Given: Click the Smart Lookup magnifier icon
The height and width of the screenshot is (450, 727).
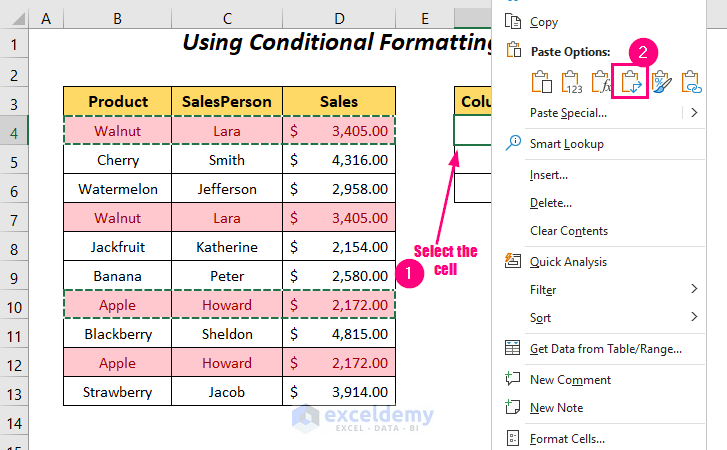Looking at the screenshot, I should pos(513,143).
